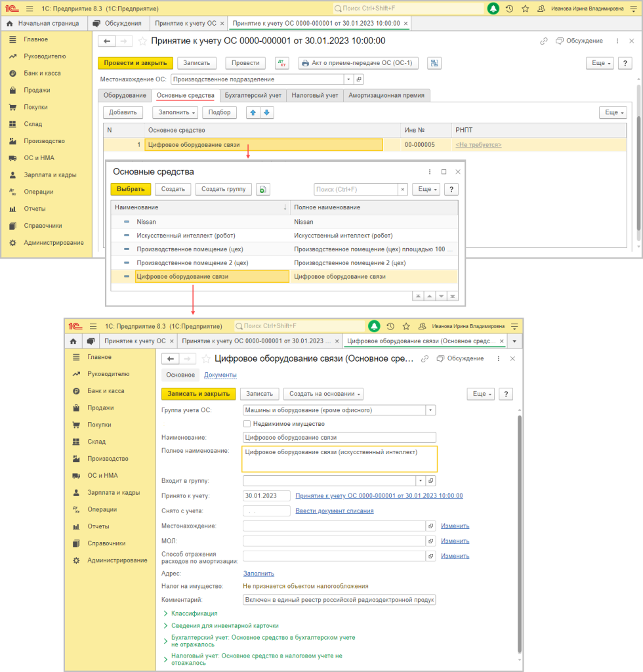The height and width of the screenshot is (672, 643).
Task: Toggle the Недвижимое имущество checkbox
Action: tap(247, 424)
